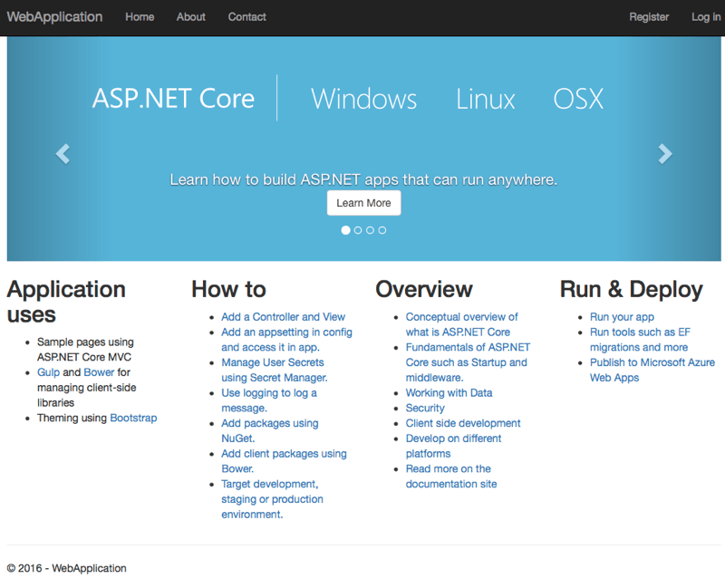Open Read more on the documentation site
The image size is (725, 588).
(450, 477)
